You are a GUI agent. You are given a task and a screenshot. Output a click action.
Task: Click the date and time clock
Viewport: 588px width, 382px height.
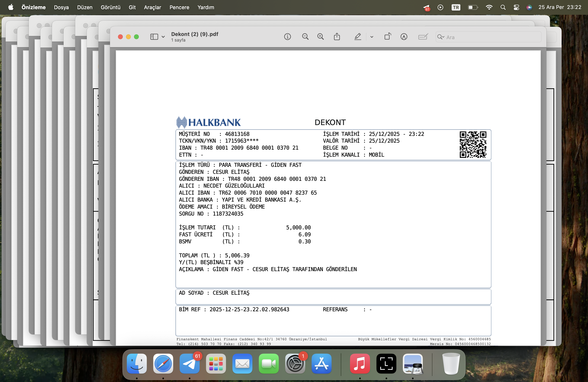(x=560, y=7)
